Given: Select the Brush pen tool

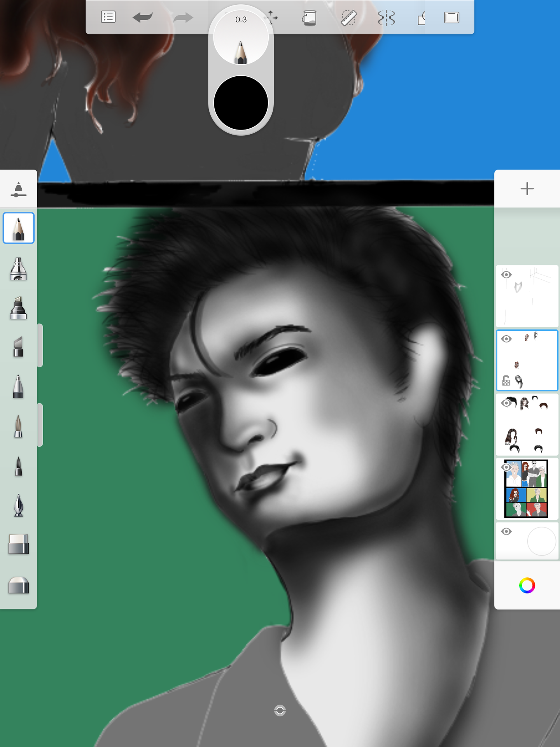Looking at the screenshot, I should coord(18,466).
